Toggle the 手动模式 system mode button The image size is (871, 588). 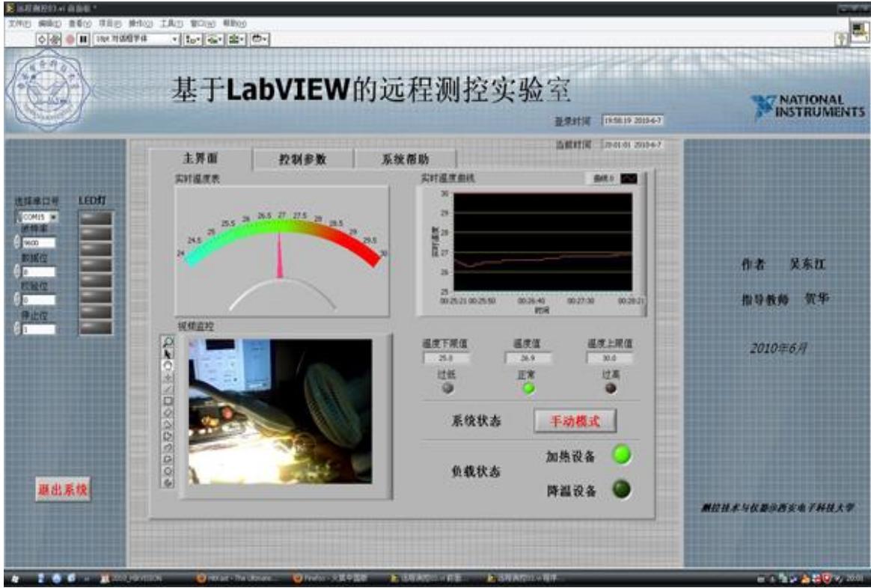(575, 421)
